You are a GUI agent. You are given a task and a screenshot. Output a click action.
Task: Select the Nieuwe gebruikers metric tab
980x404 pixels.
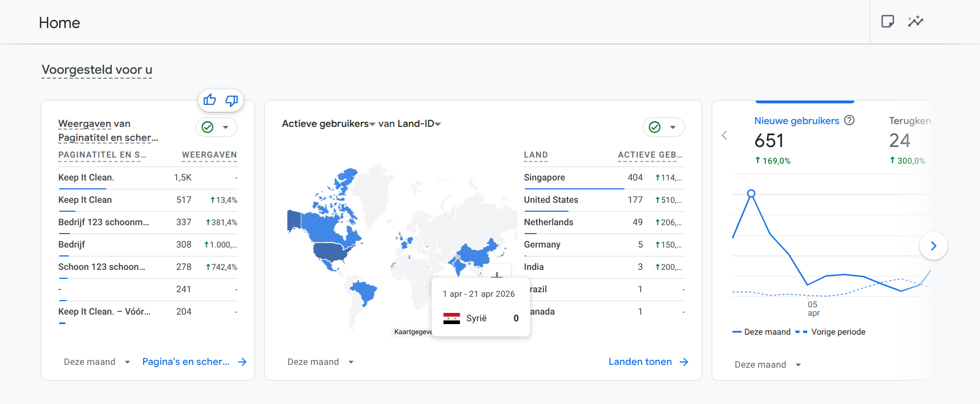pos(797,121)
